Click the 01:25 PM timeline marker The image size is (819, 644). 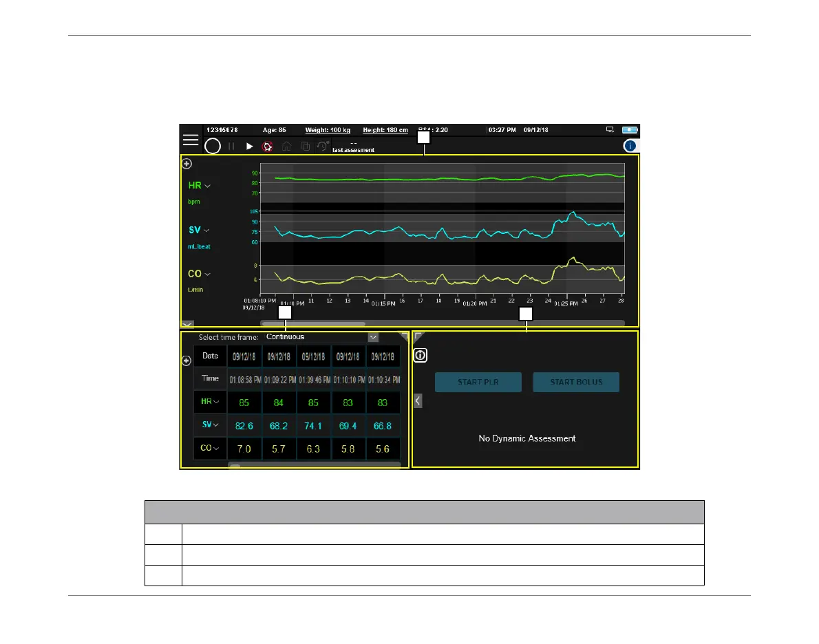pos(566,304)
